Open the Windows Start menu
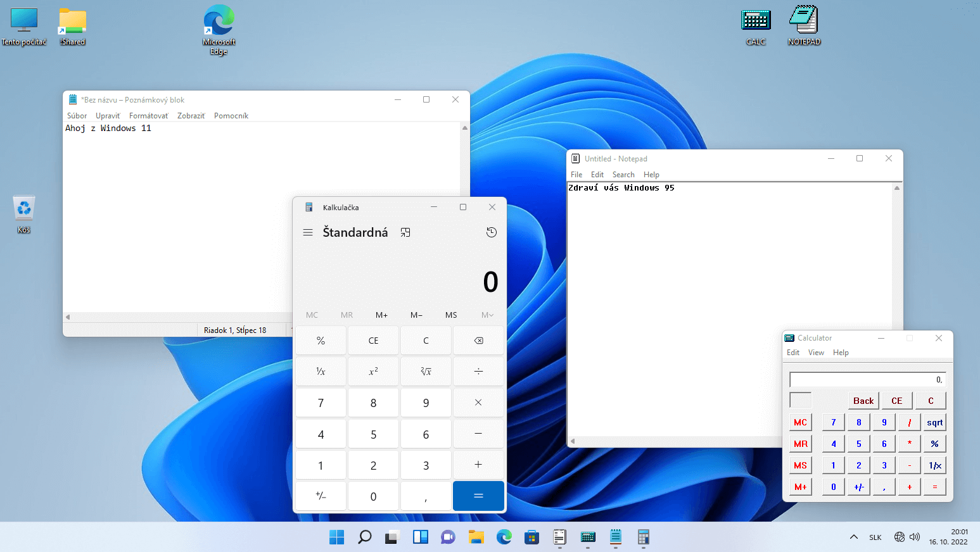980x552 pixels. coord(336,537)
